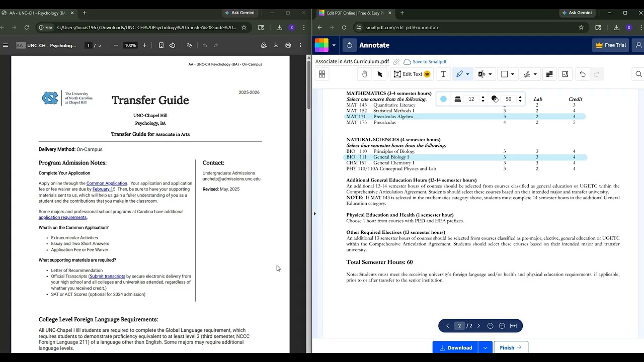Select the Hand pan tool in Smallpdf
Image resolution: width=644 pixels, height=362 pixels.
point(364,74)
